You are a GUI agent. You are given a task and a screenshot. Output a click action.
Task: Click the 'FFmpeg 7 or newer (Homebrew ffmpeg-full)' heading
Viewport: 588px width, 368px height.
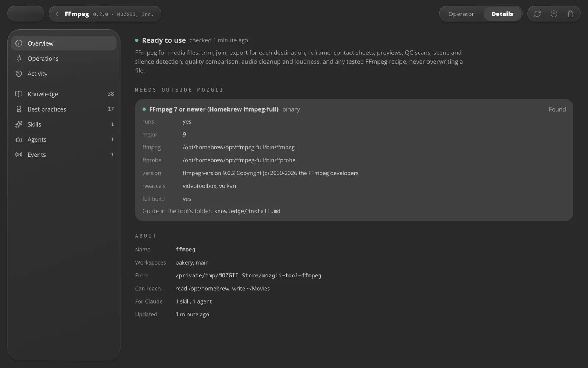coord(214,109)
